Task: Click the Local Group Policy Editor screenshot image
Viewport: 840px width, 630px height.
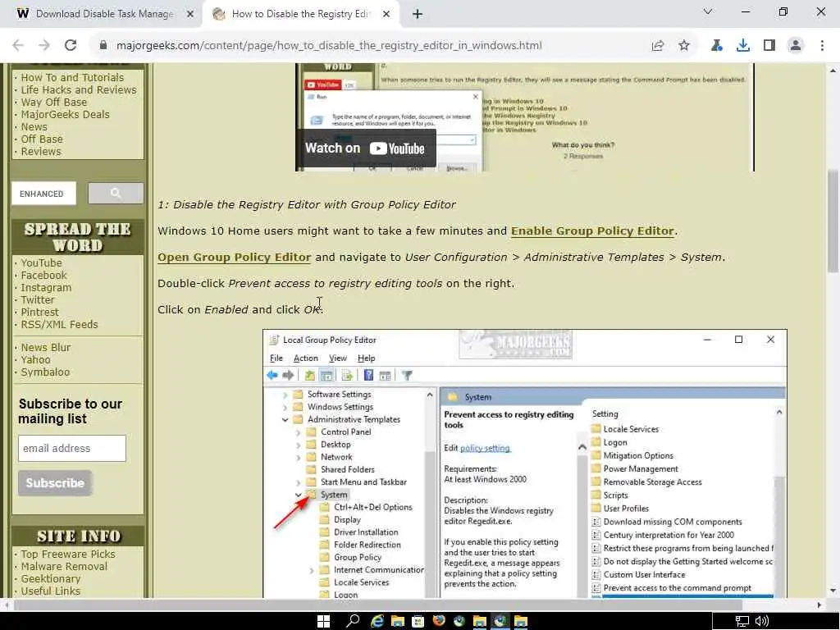Action: [x=525, y=464]
